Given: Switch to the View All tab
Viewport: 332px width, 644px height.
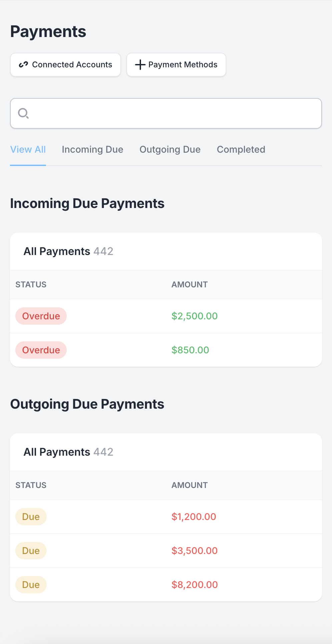Looking at the screenshot, I should coord(28,149).
